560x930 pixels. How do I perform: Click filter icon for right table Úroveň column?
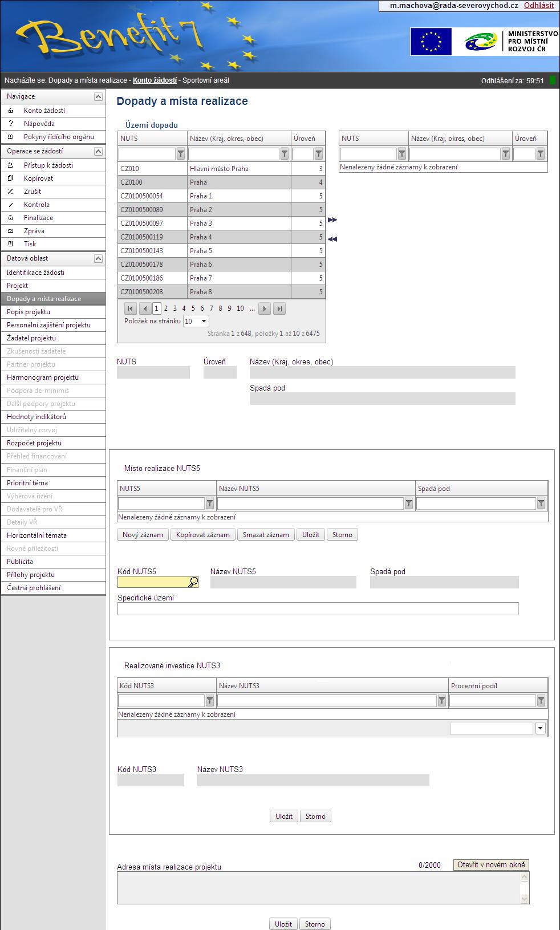(x=541, y=154)
